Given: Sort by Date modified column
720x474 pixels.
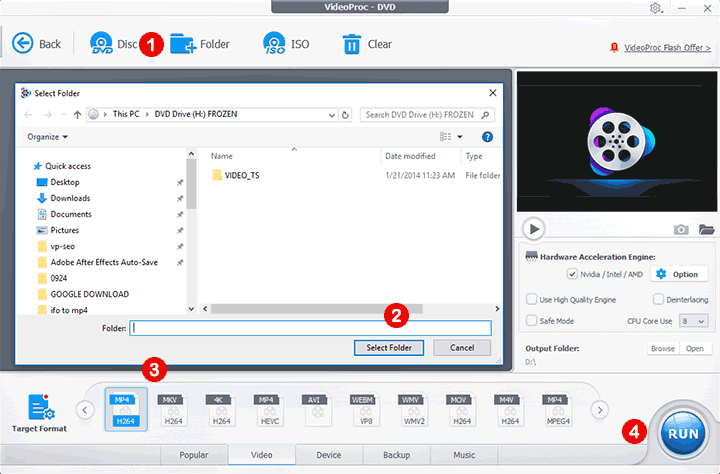Looking at the screenshot, I should tap(410, 156).
